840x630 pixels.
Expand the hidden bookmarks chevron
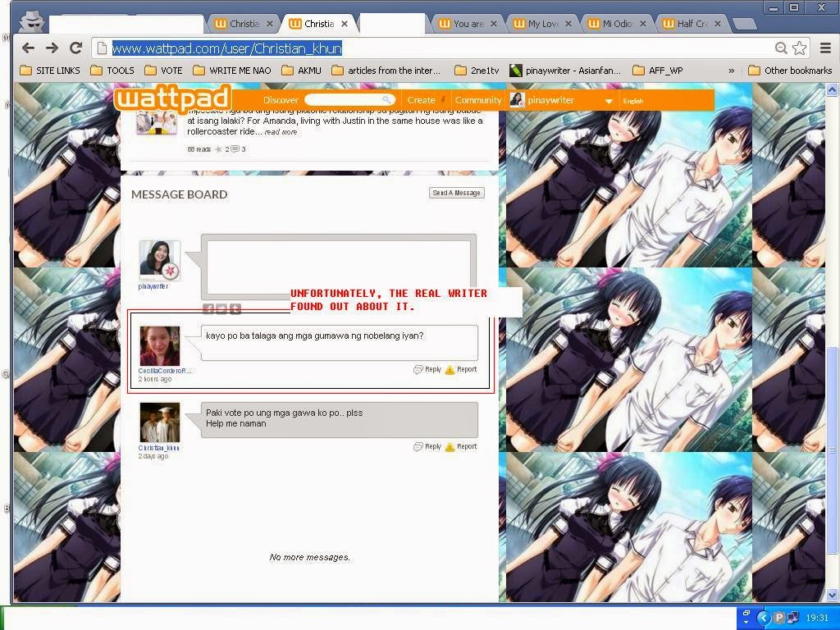pos(731,71)
